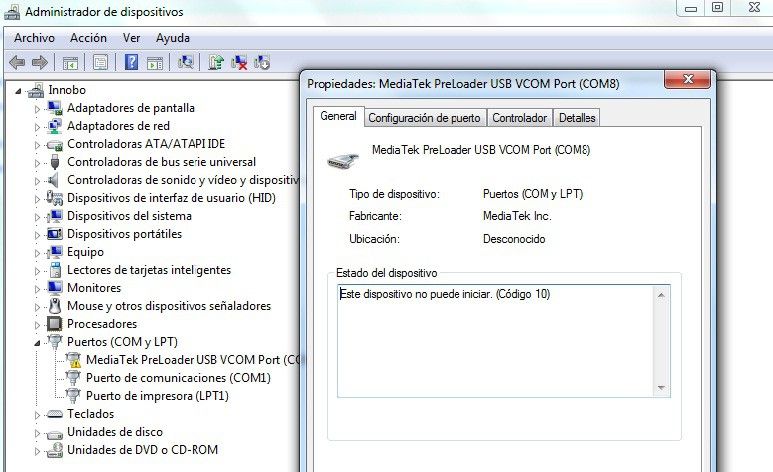Image resolution: width=773 pixels, height=472 pixels.
Task: Click Disable device icon with down arrow
Action: pos(262,62)
